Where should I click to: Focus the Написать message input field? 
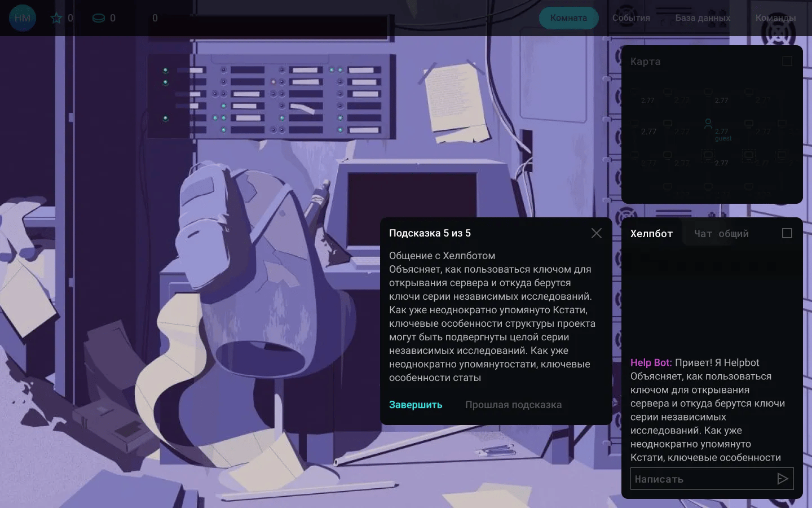pos(699,479)
